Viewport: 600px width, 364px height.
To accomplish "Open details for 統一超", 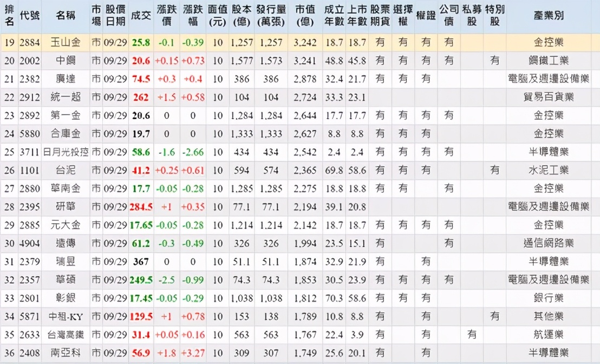I will [65, 97].
